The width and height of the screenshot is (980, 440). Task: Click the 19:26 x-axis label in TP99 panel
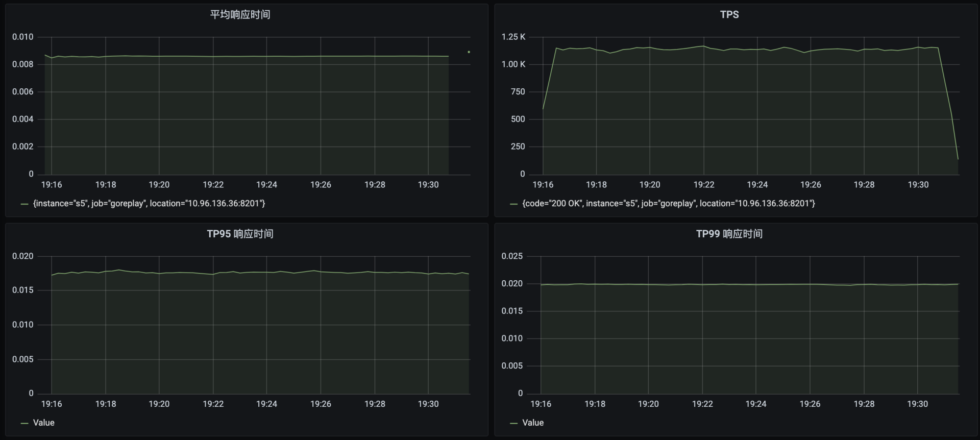coord(810,404)
